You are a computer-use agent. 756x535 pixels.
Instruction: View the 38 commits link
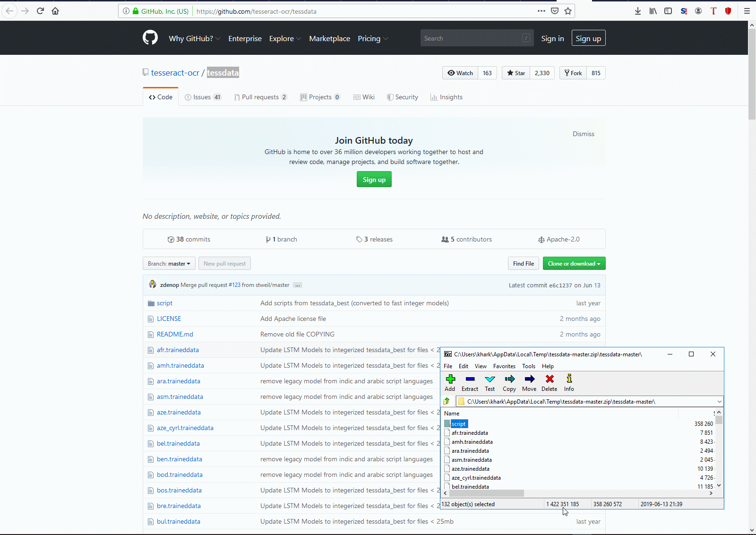click(x=189, y=239)
